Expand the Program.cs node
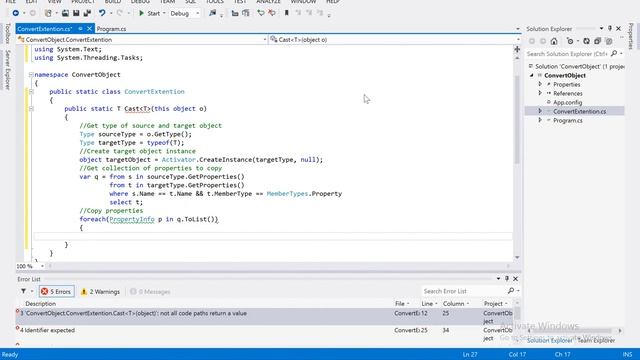This screenshot has width=640, height=360. [x=540, y=120]
